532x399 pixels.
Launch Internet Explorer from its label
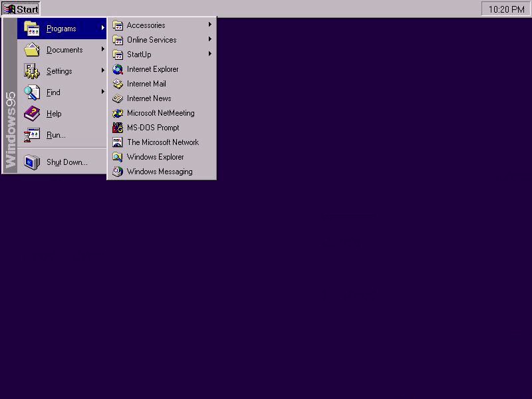click(153, 69)
